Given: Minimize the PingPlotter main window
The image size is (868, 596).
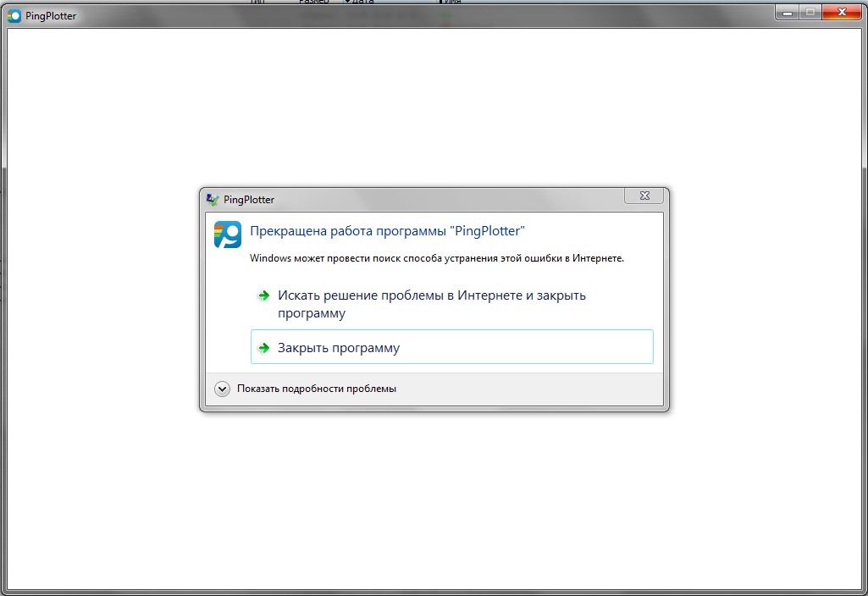Looking at the screenshot, I should tap(787, 12).
